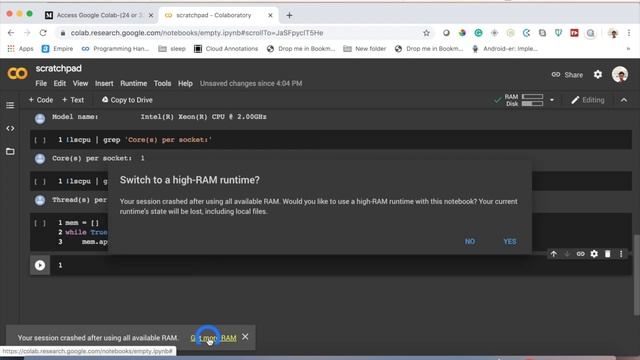Image resolution: width=640 pixels, height=360 pixels.
Task: Click NO in the high-RAM dialog
Action: 470,241
